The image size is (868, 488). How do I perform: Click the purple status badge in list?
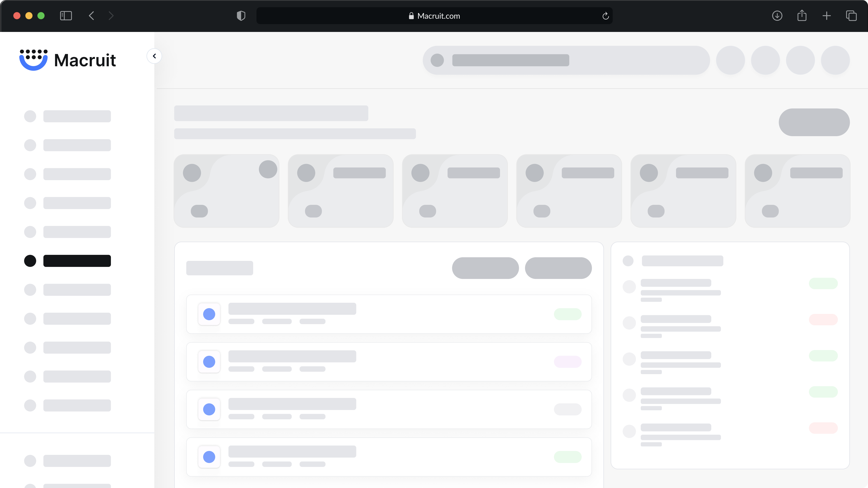568,362
